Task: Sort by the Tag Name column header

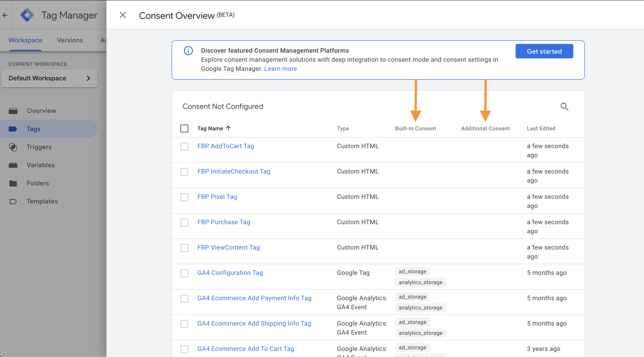Action: (210, 129)
